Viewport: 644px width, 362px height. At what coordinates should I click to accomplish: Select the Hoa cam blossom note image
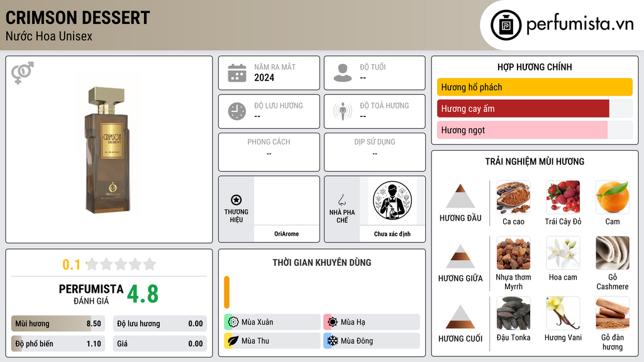pos(563,253)
